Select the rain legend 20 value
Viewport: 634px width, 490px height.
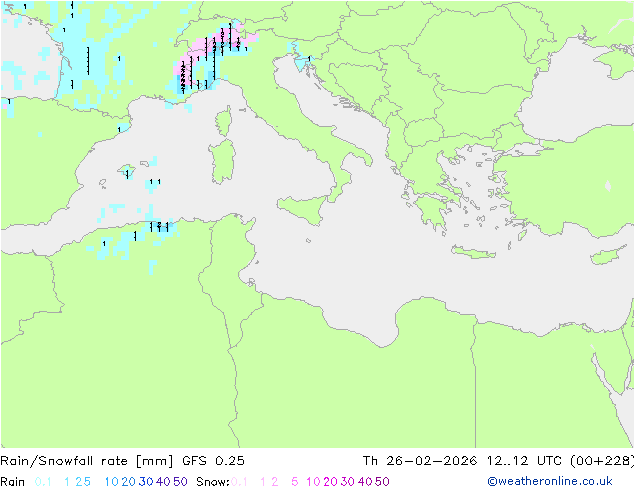pos(129,482)
